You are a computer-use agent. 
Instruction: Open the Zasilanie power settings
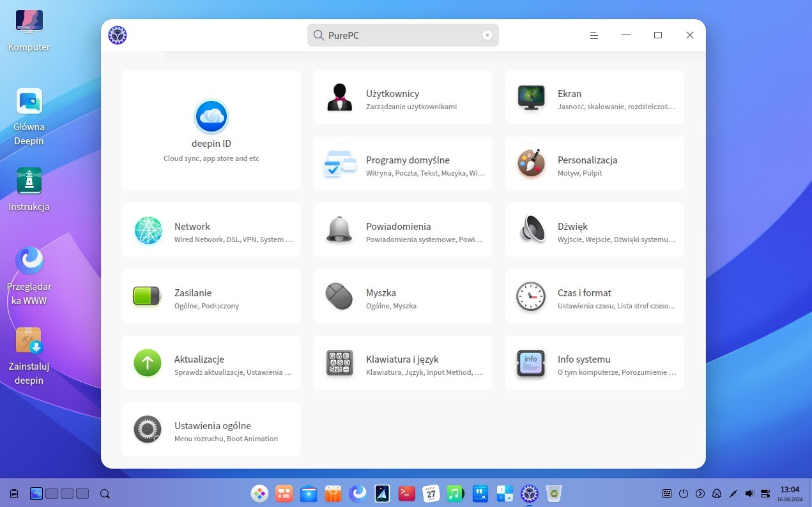click(x=211, y=298)
